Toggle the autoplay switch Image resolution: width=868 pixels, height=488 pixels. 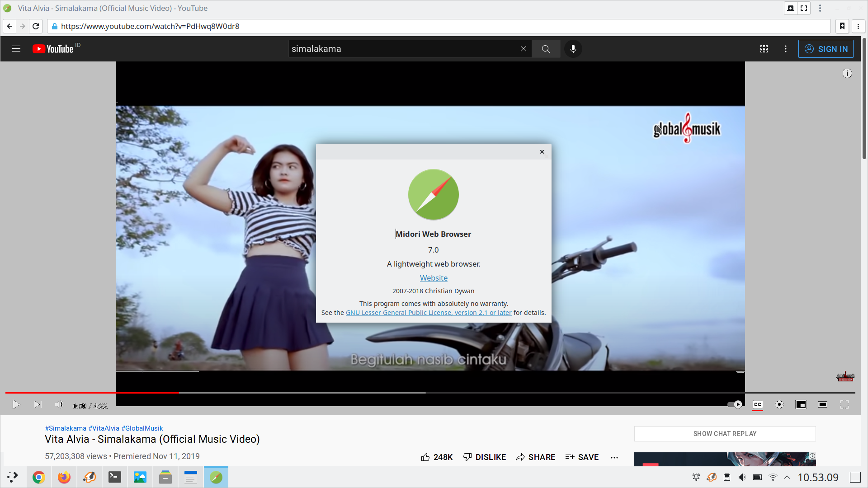(735, 404)
